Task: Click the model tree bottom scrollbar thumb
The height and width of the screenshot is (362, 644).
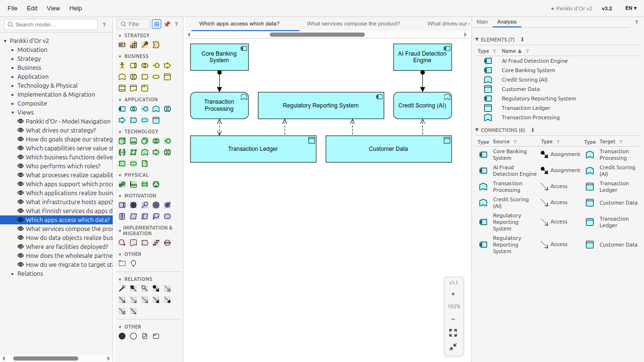Action: pos(46,358)
